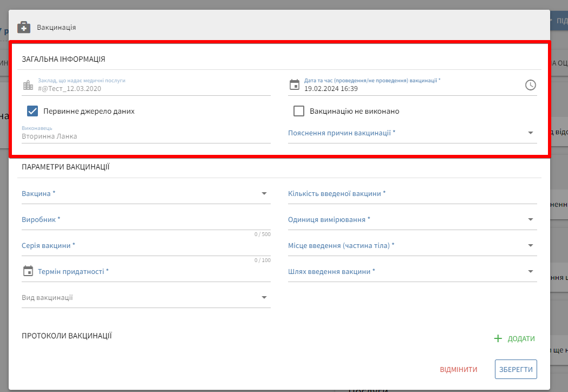The image size is (568, 392).
Task: Click ДОДАТИ to add vaccination protocol
Action: click(x=520, y=338)
